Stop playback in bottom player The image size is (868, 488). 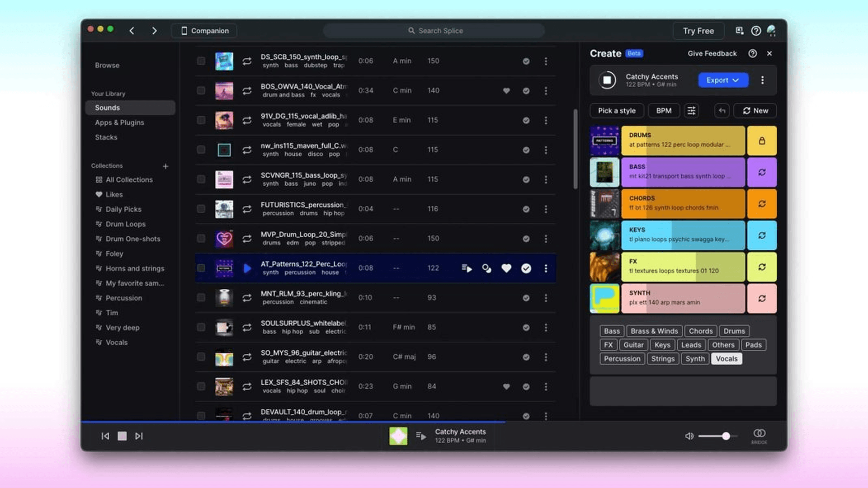pos(122,436)
